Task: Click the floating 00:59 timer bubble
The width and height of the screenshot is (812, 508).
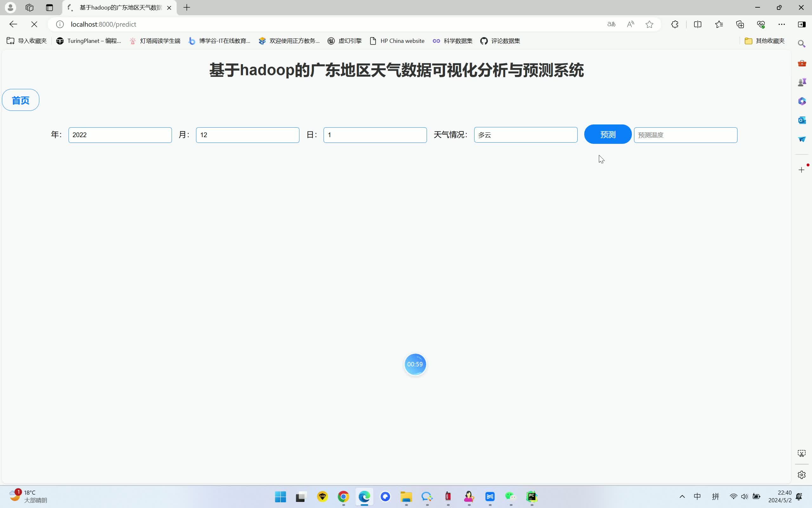Action: (415, 364)
